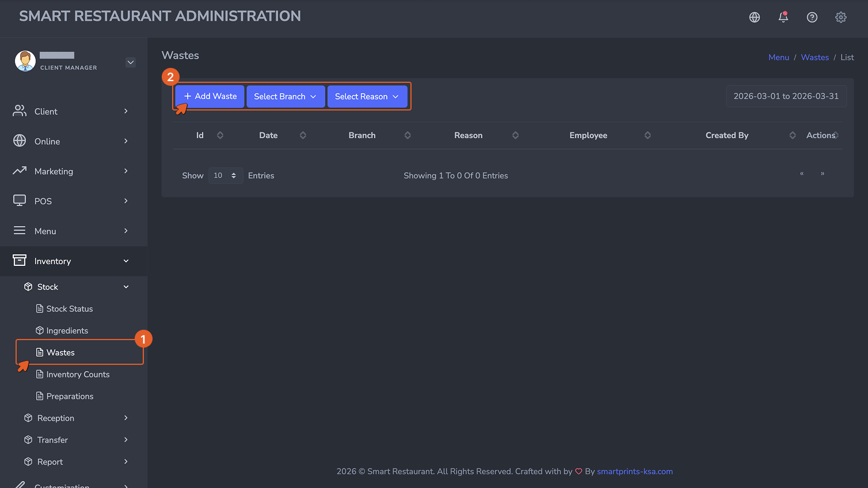This screenshot has height=488, width=868.
Task: Open Inventory Counts in the sidebar
Action: click(78, 375)
